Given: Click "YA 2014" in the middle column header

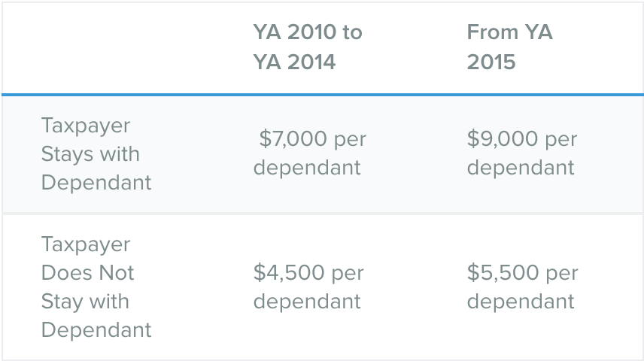Looking at the screenshot, I should pos(294,62).
